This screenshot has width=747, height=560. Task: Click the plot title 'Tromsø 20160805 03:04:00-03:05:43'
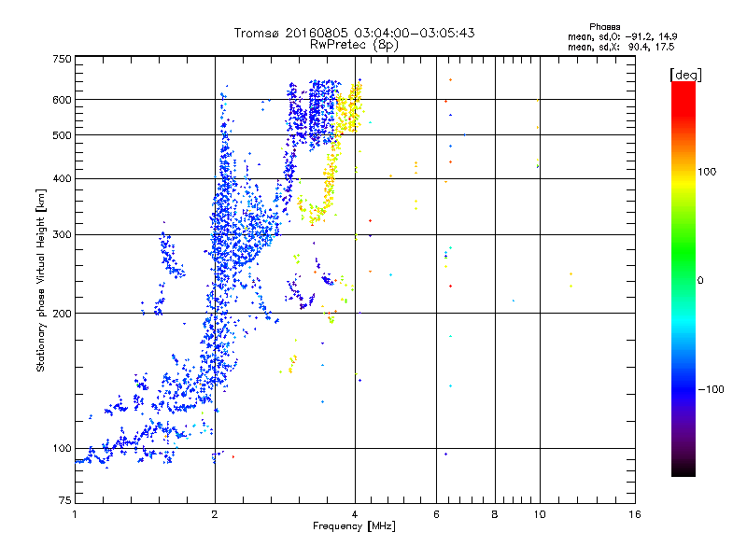point(354,33)
